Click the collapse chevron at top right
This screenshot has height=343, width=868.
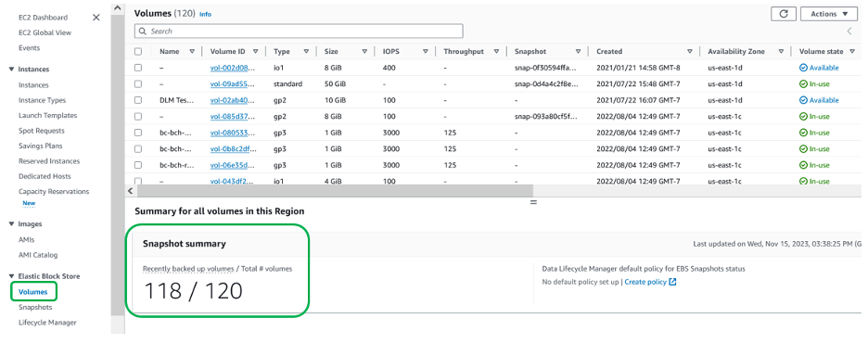(849, 32)
